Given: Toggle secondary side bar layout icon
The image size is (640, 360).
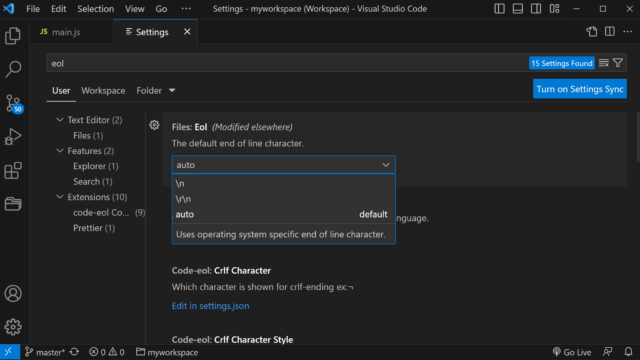Looking at the screenshot, I should coord(536,9).
